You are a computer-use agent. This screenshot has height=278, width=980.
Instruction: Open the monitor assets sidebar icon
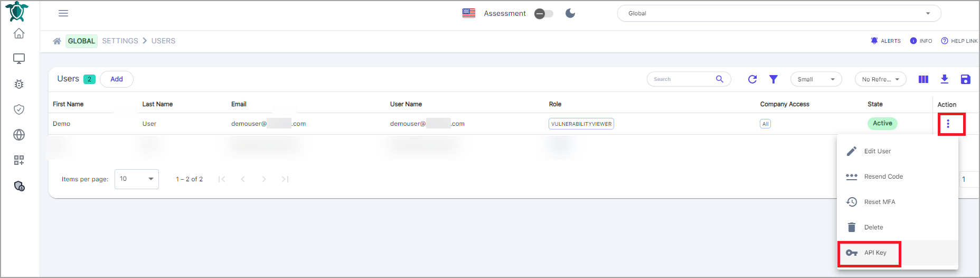pyautogui.click(x=19, y=59)
